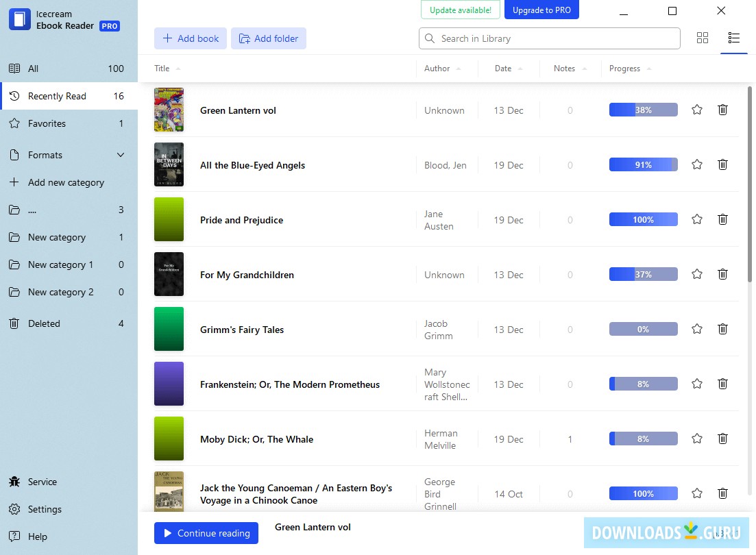Toggle favorite star for For My Grandchildren

(696, 274)
